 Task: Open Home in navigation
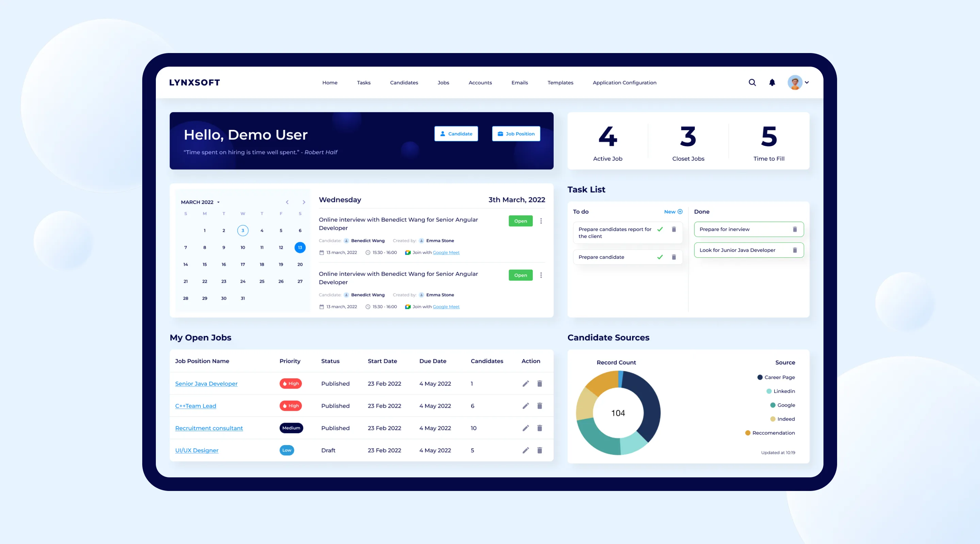(330, 83)
